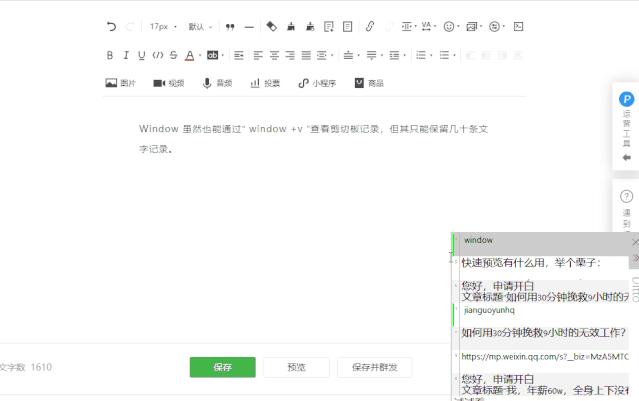Open the question mark help icon
Viewport: 639px width, 401px height.
[x=626, y=197]
